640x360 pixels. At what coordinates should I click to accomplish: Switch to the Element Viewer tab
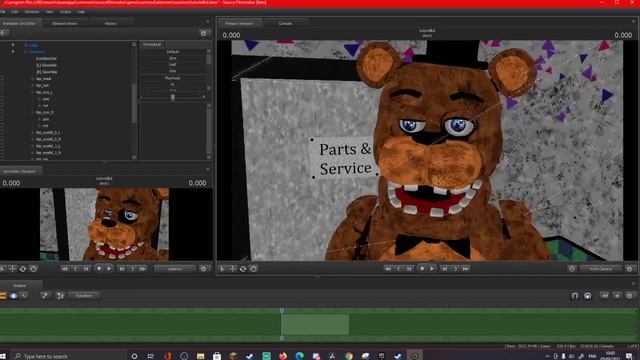tap(64, 24)
